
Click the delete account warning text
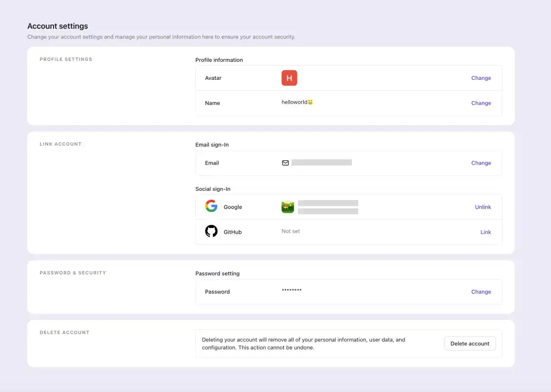[303, 344]
